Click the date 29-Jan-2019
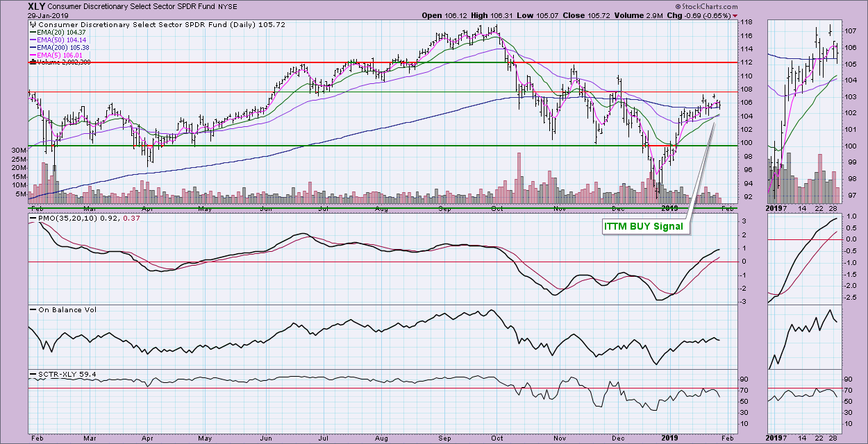 point(47,15)
